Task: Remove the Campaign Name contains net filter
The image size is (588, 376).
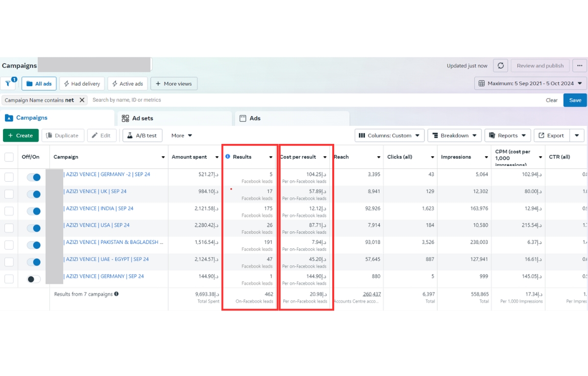Action: [82, 100]
